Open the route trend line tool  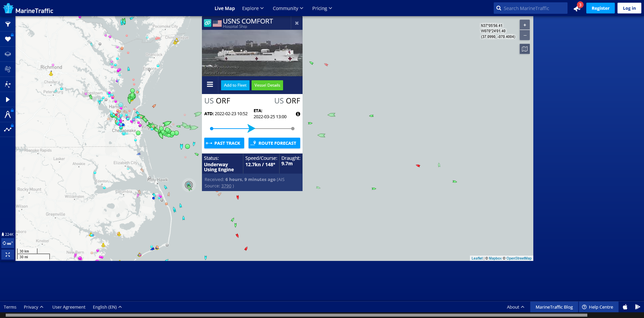(8, 129)
